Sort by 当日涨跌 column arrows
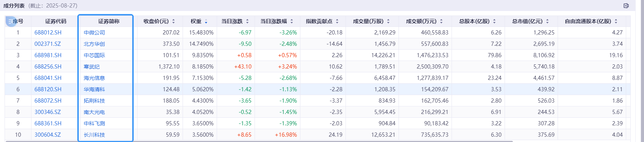The height and width of the screenshot is (142, 644). coord(247,22)
